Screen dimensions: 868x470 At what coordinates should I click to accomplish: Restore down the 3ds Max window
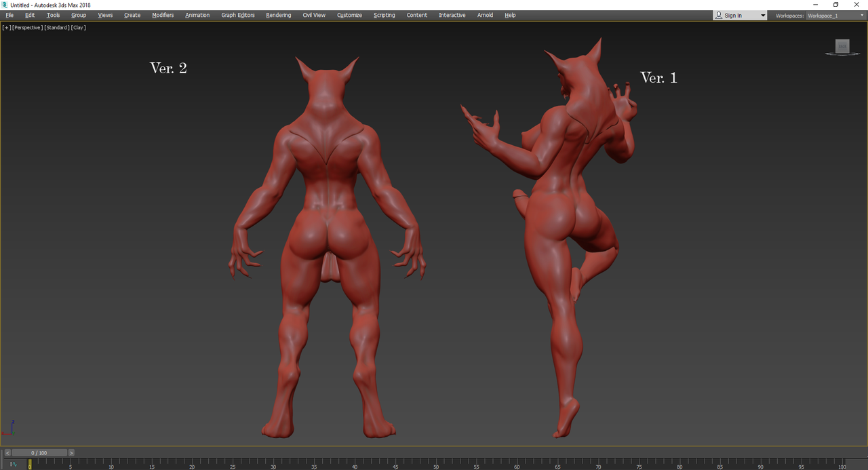tap(835, 5)
